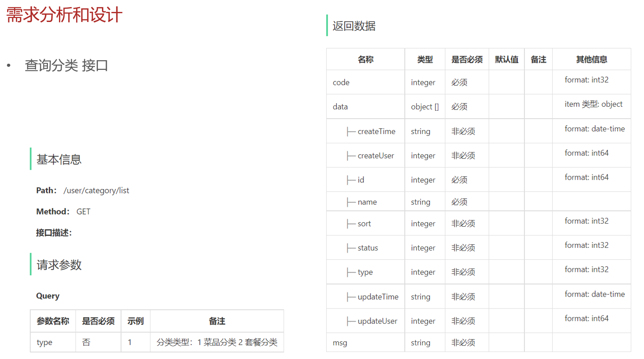Screen dimensions: 644x359
Task: Select the 默认值 column header
Action: tap(506, 59)
